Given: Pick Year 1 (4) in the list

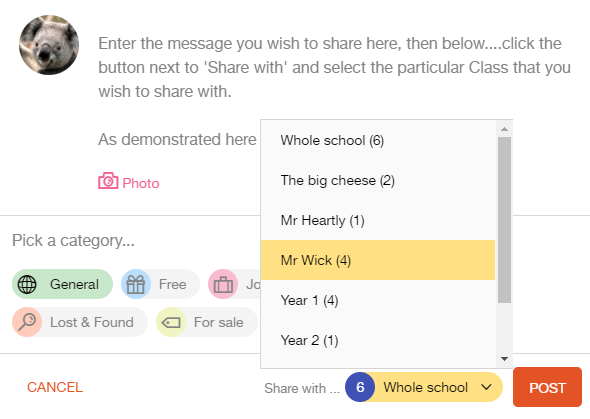Looking at the screenshot, I should pos(378,300).
